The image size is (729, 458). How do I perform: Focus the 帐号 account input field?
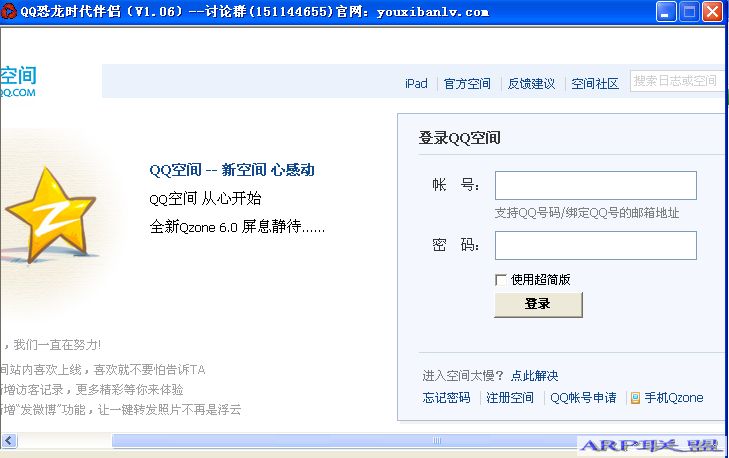point(595,186)
